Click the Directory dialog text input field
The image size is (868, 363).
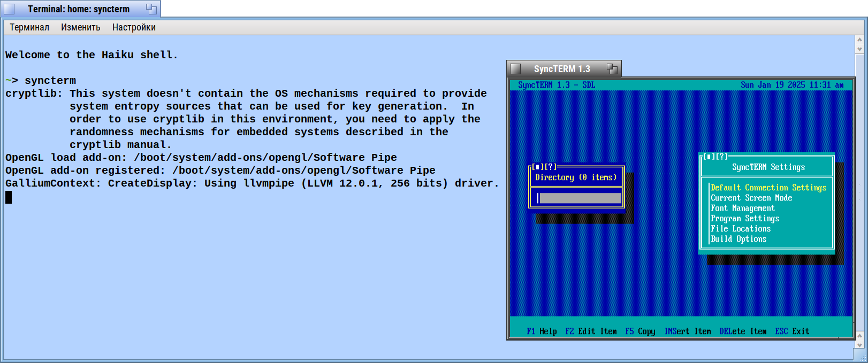(x=580, y=198)
